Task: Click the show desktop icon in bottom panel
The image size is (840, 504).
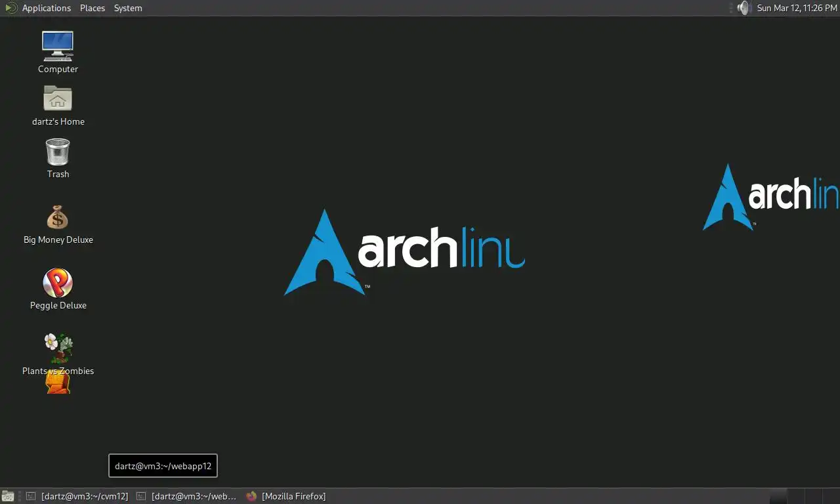Action: pyautogui.click(x=8, y=496)
